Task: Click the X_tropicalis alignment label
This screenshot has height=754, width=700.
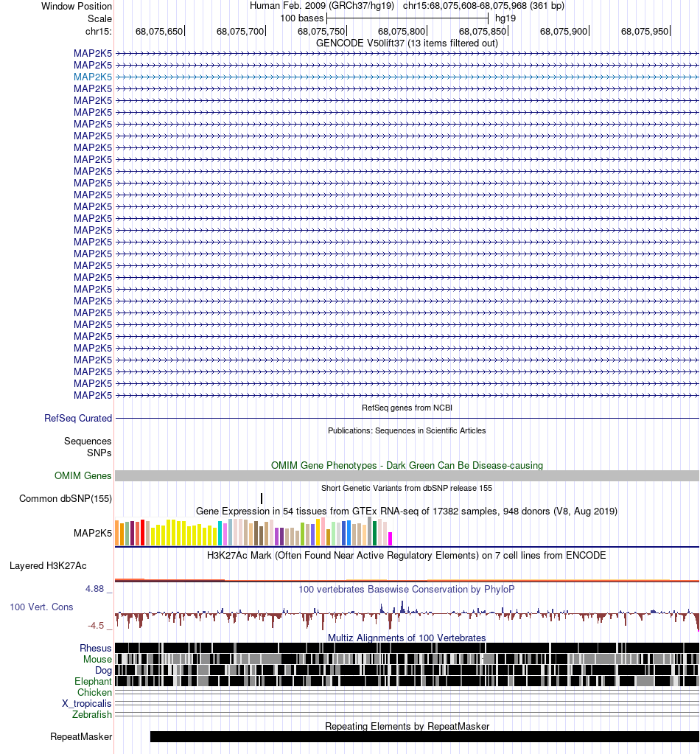Action: pos(86,703)
